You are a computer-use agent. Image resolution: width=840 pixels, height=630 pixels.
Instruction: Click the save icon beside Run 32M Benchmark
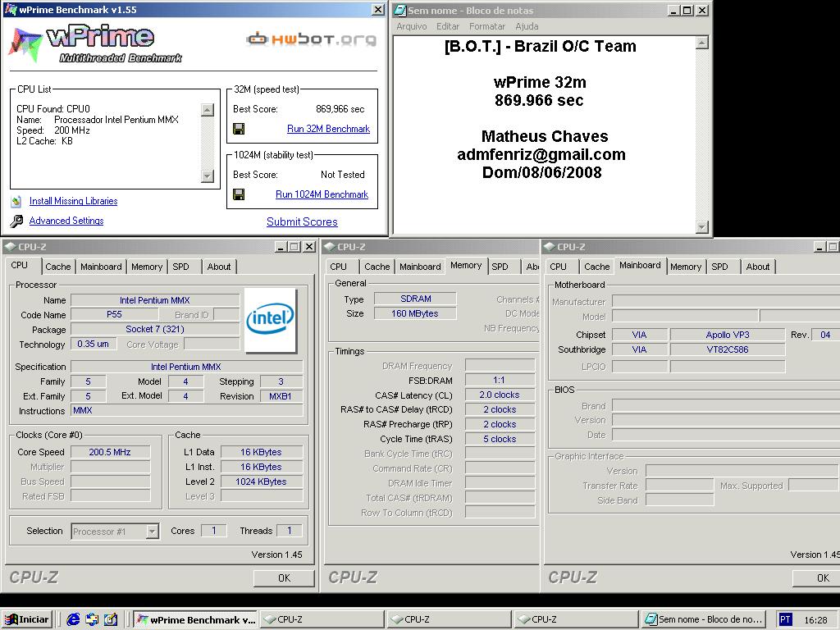239,129
